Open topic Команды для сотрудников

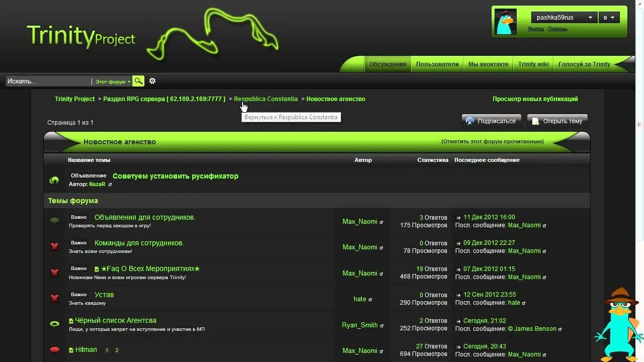[x=139, y=243]
